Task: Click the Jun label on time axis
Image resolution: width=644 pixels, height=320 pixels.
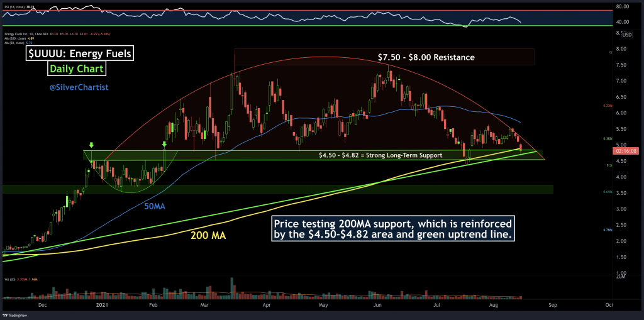Action: pyautogui.click(x=378, y=305)
